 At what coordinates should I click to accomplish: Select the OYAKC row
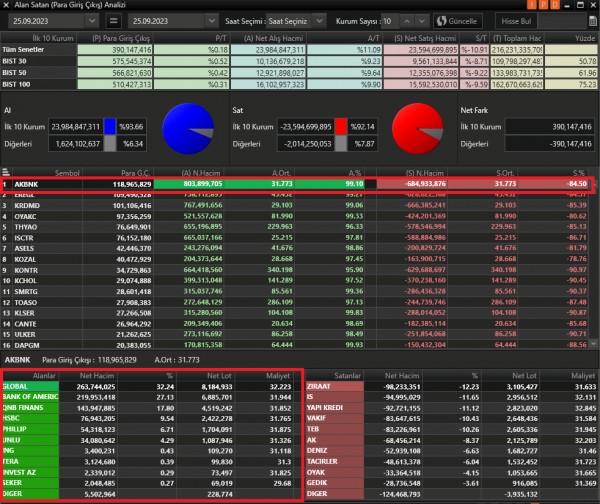tap(297, 216)
